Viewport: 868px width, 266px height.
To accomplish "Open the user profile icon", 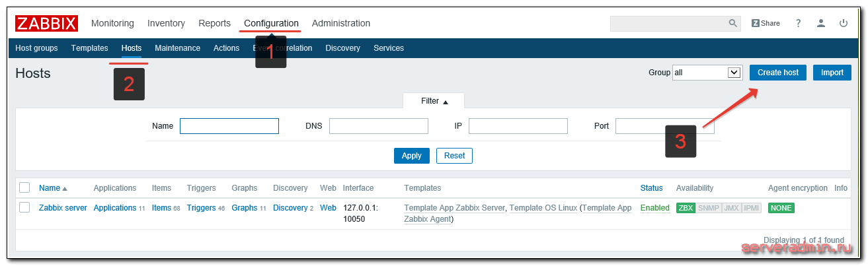I will tap(821, 23).
